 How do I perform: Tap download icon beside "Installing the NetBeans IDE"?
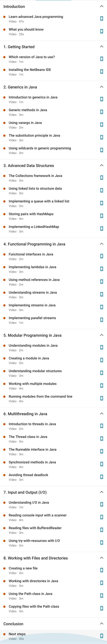tap(101, 71)
